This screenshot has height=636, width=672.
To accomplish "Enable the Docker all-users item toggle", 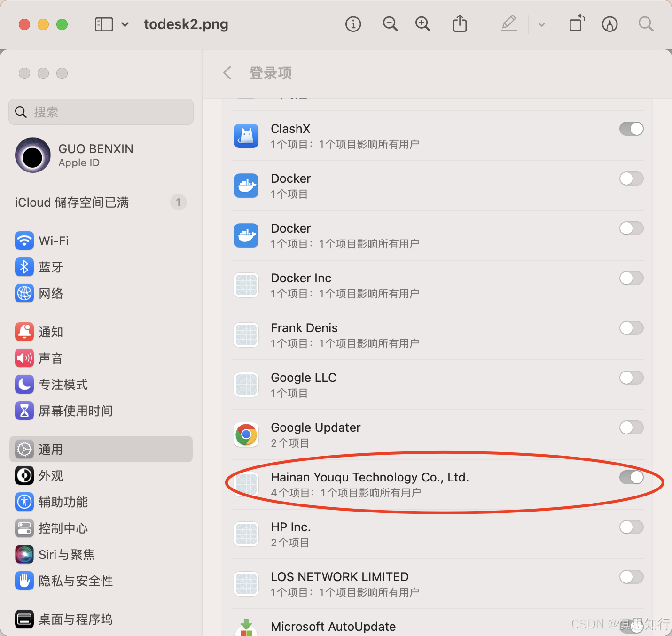I will coord(631,228).
